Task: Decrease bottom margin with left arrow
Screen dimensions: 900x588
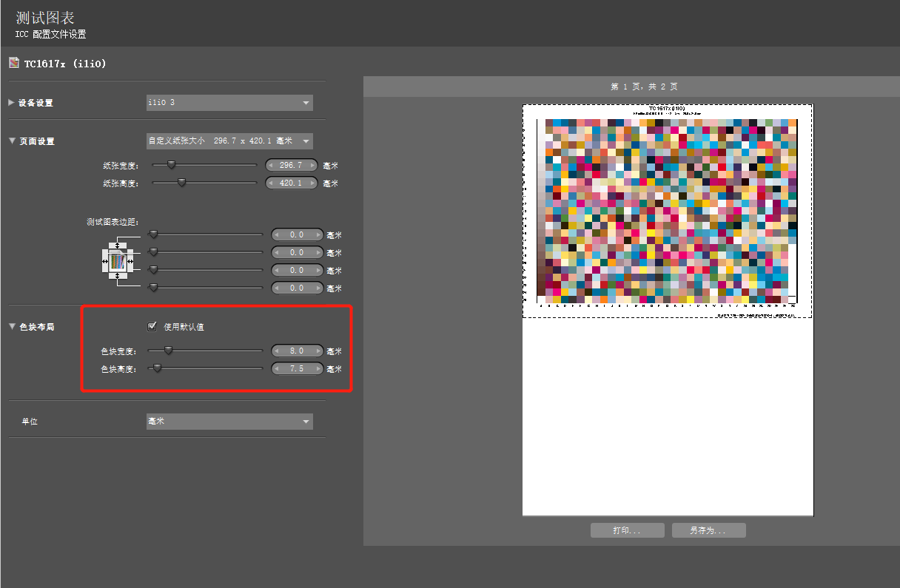Action: tap(278, 288)
